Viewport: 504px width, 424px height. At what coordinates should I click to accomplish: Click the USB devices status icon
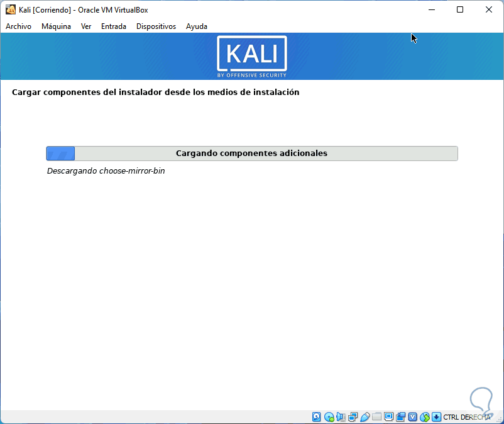(365, 417)
